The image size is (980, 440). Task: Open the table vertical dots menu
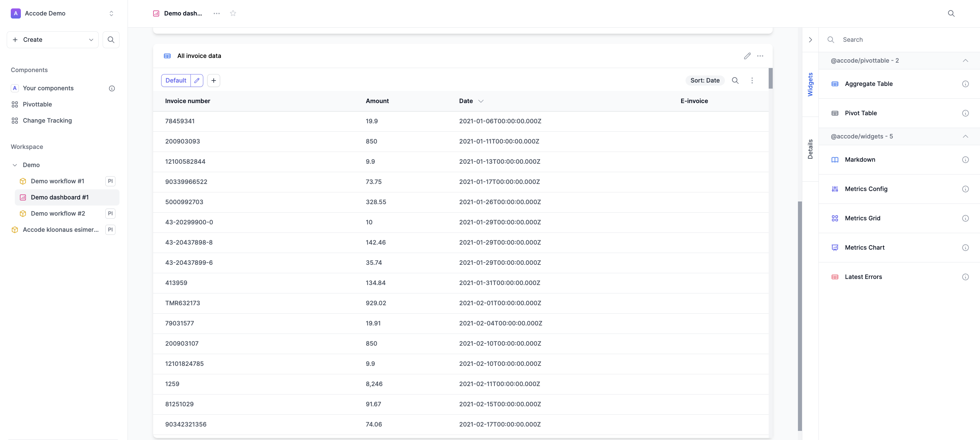pyautogui.click(x=752, y=81)
